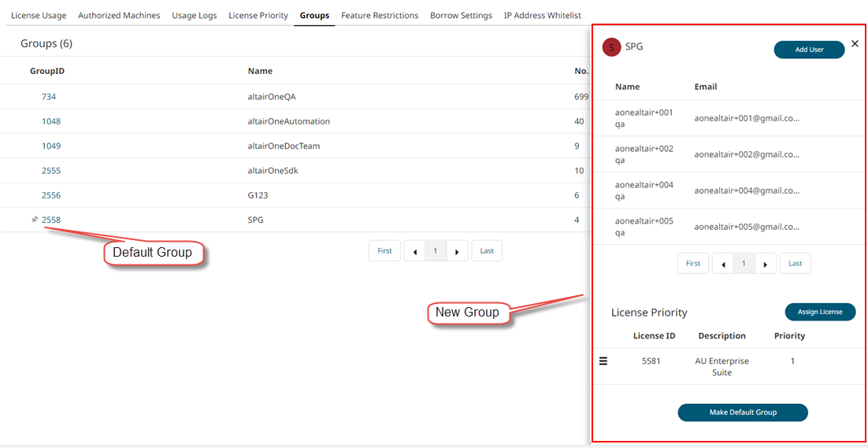868x448 pixels.
Task: Open group ID 734 link
Action: (x=49, y=97)
